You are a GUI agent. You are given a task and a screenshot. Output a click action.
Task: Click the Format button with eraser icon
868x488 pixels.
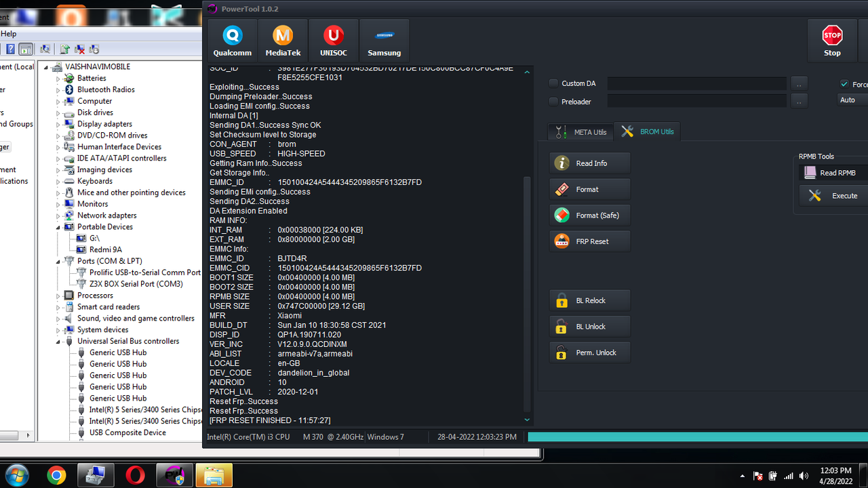(590, 189)
